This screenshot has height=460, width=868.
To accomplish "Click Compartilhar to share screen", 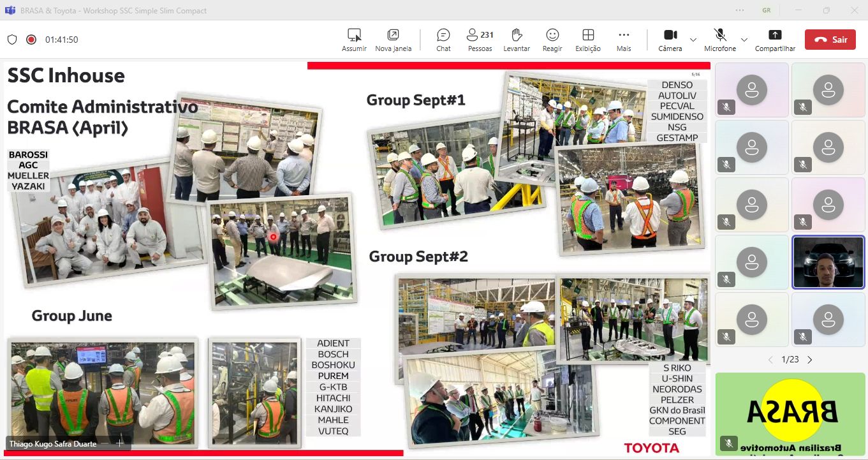I will click(x=775, y=35).
